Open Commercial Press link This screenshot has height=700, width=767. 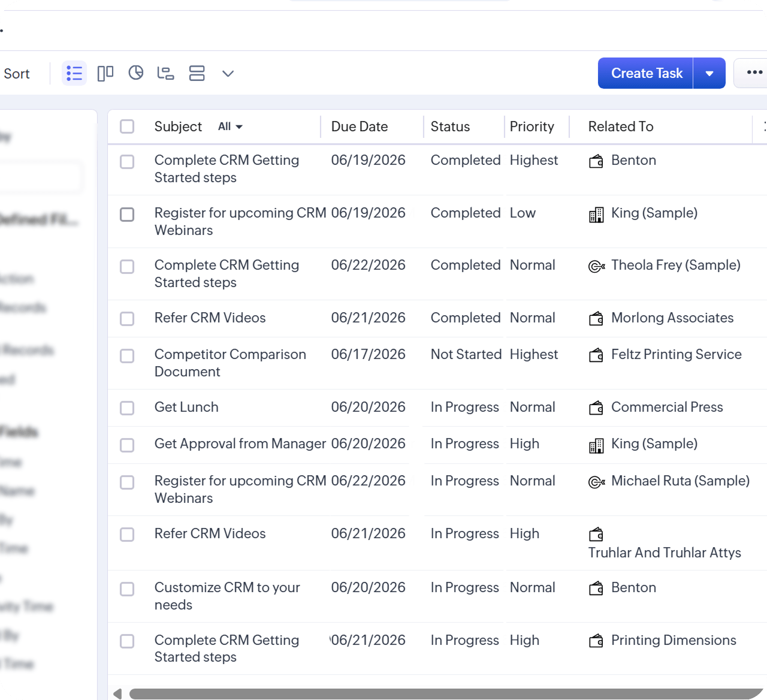667,407
